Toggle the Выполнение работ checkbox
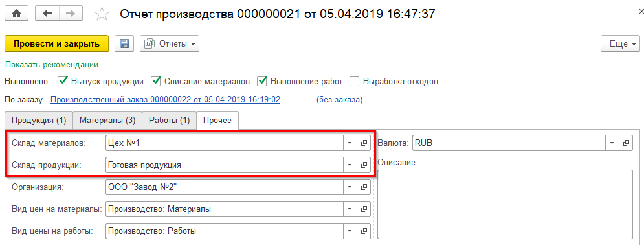The height and width of the screenshot is (245, 644). point(262,81)
